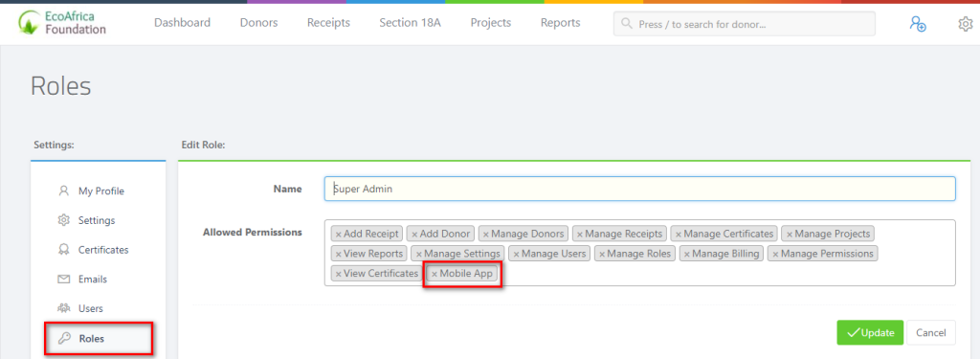
Task: Click the add donor icon in header
Action: pos(918,24)
